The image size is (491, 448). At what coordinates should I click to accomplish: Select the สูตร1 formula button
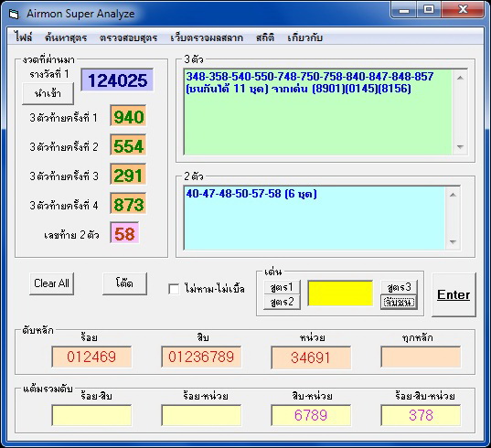click(282, 287)
